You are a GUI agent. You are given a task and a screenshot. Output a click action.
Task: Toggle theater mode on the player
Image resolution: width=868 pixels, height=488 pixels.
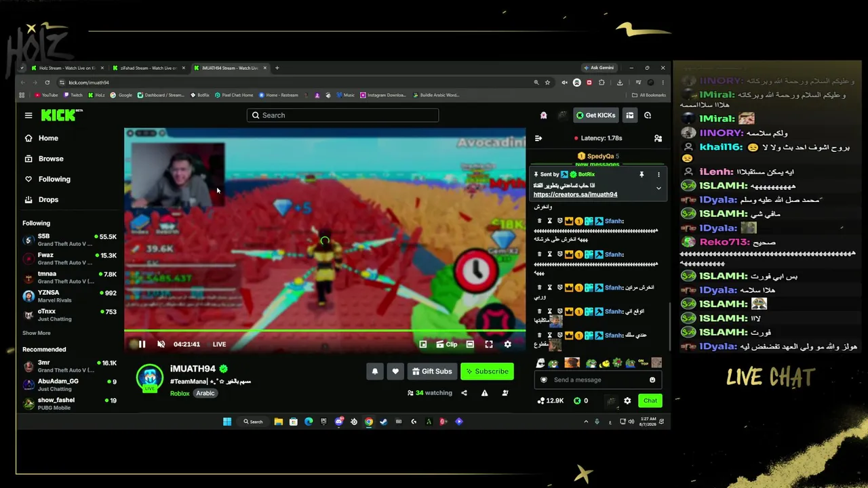point(470,344)
